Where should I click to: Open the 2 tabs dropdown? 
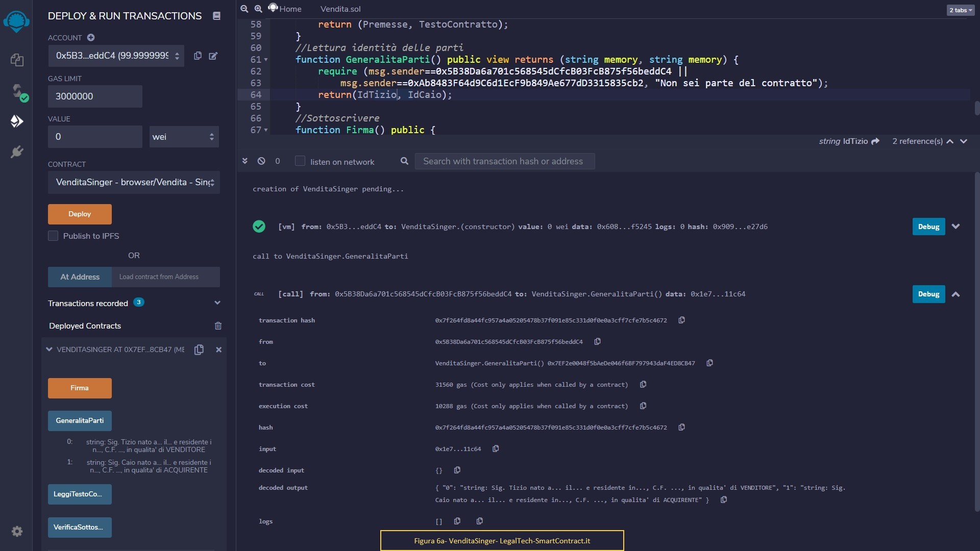click(961, 10)
